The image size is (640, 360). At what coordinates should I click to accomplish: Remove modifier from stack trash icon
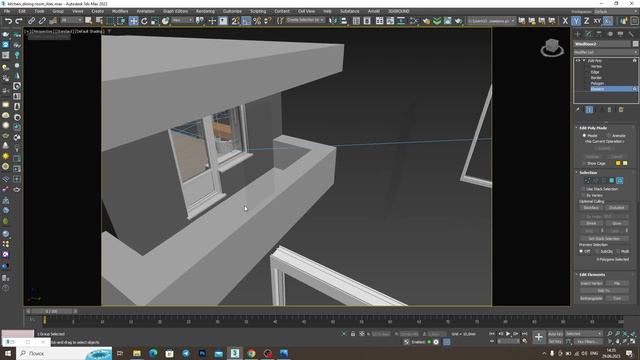coord(610,110)
